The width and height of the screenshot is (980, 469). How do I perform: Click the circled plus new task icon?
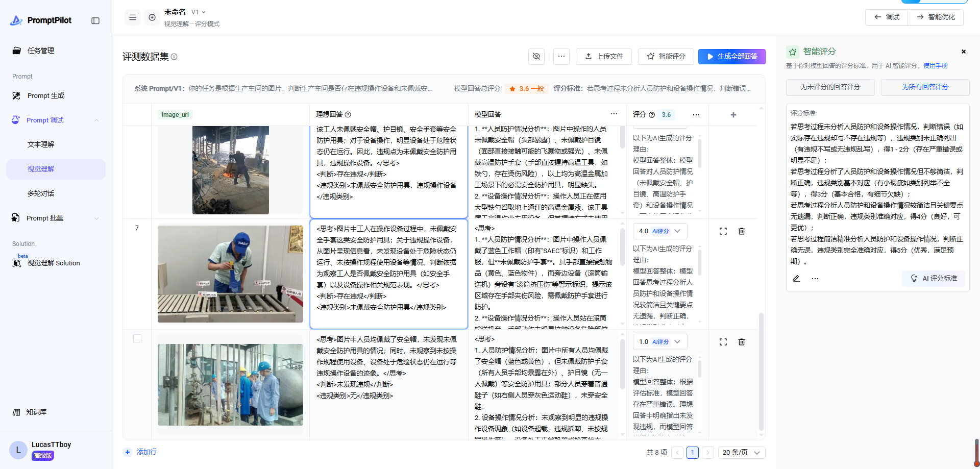coord(152,17)
